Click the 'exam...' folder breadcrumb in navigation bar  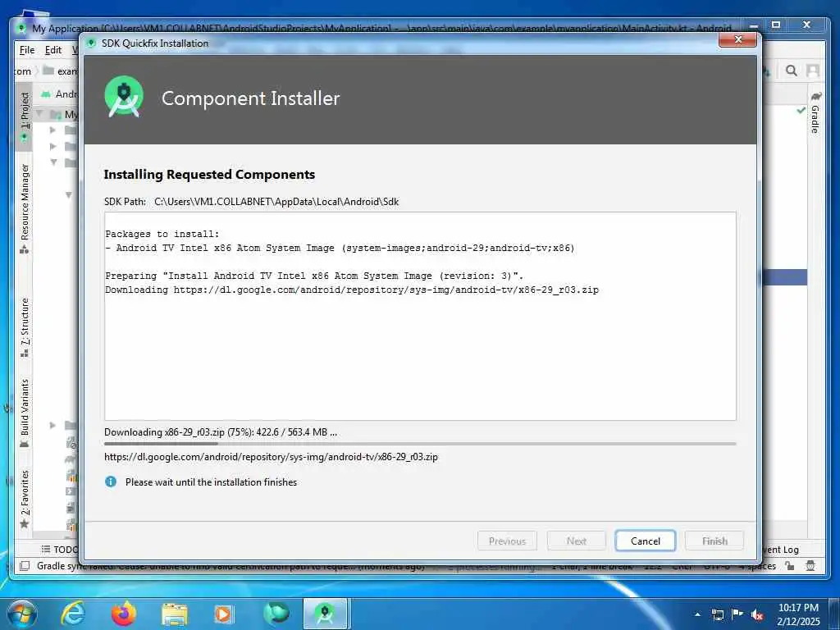click(x=61, y=71)
